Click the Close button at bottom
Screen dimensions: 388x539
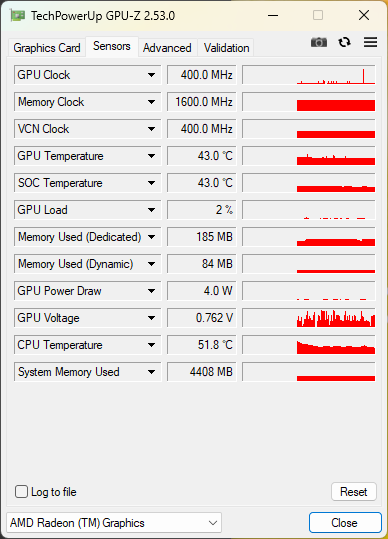(345, 523)
